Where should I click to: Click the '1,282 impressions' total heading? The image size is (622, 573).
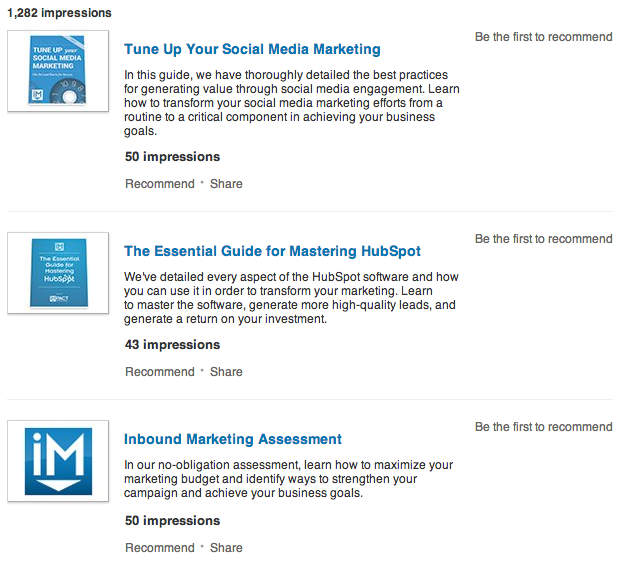coord(59,13)
